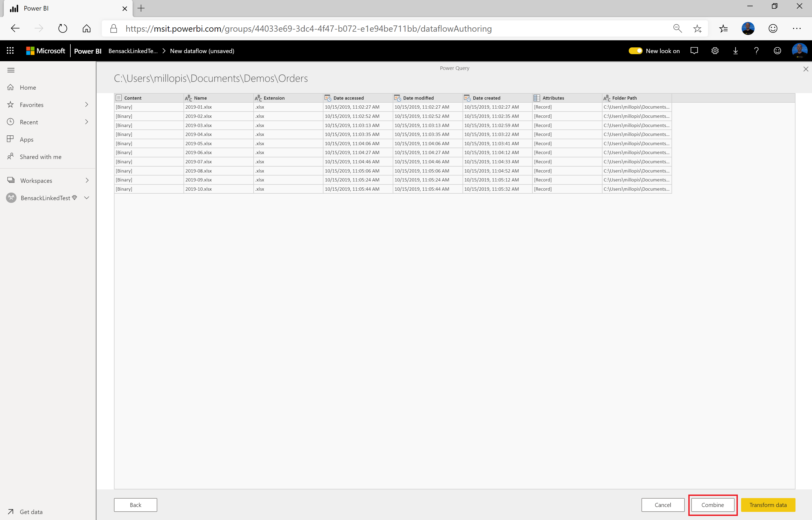The width and height of the screenshot is (812, 520).
Task: Collapse the navigation pane hamburger menu
Action: tap(11, 70)
